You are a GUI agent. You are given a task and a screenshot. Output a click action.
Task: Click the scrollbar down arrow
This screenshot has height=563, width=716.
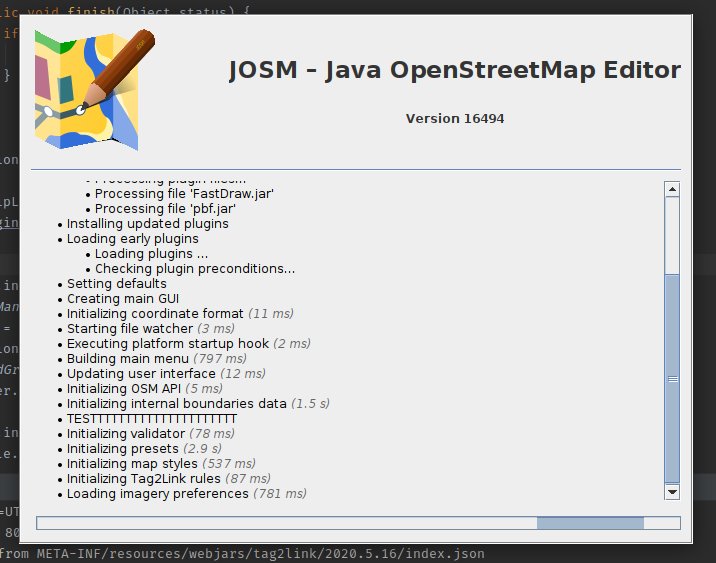coord(672,492)
